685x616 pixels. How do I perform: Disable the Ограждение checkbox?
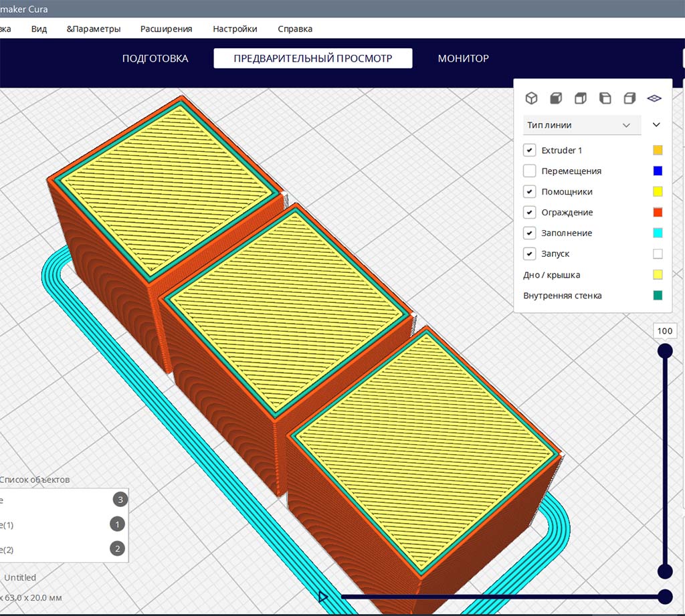530,213
